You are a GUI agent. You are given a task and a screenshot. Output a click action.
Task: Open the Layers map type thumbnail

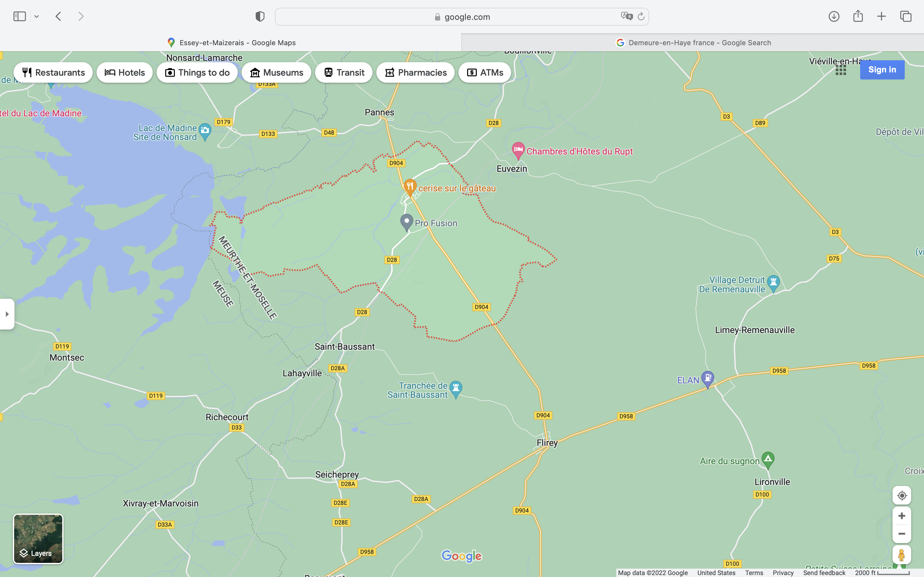tap(38, 539)
